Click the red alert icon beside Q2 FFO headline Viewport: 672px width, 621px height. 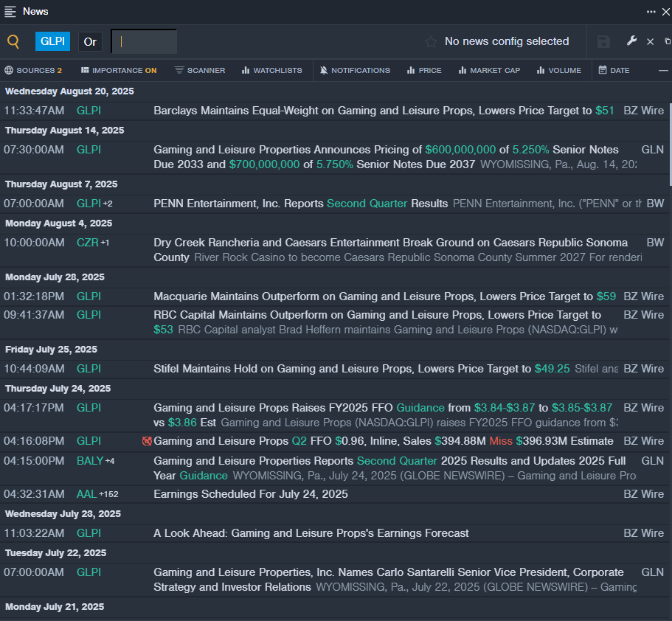click(x=147, y=441)
